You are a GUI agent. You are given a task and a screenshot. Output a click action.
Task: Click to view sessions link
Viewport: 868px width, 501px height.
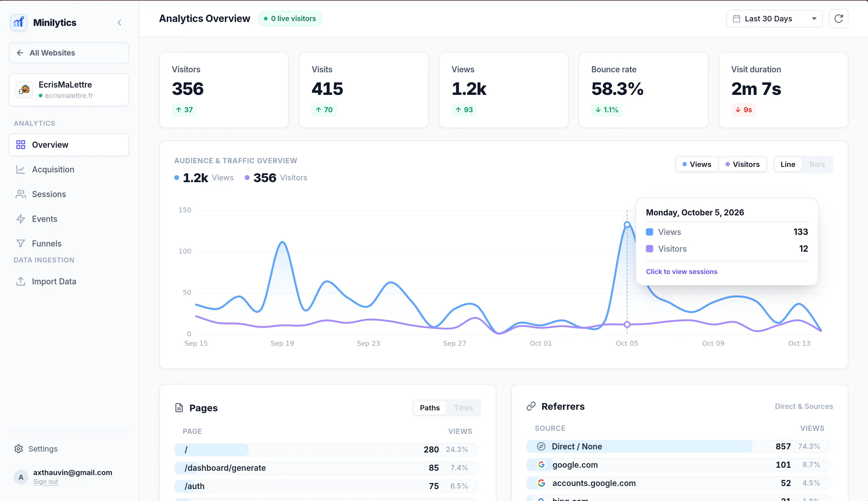point(681,272)
